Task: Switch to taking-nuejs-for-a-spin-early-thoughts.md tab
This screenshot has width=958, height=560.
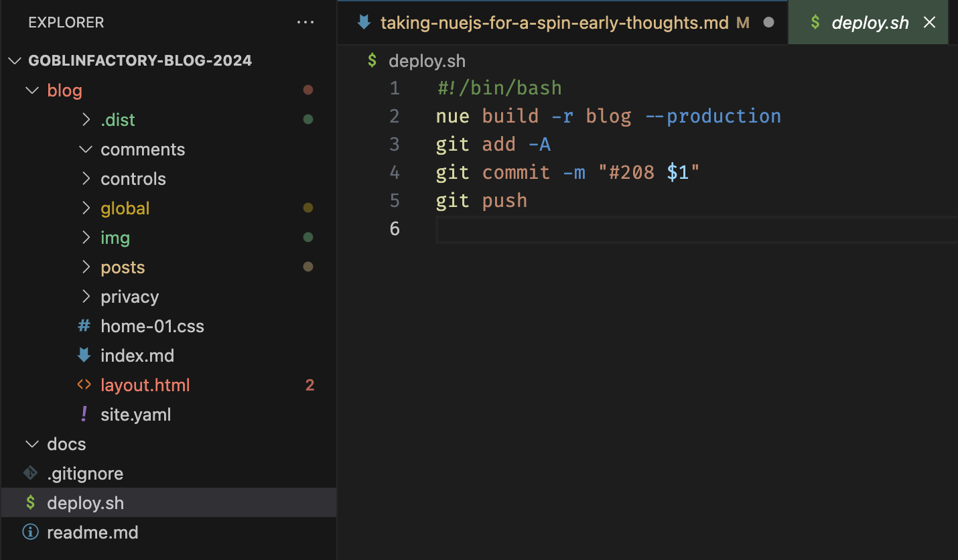Action: [554, 23]
